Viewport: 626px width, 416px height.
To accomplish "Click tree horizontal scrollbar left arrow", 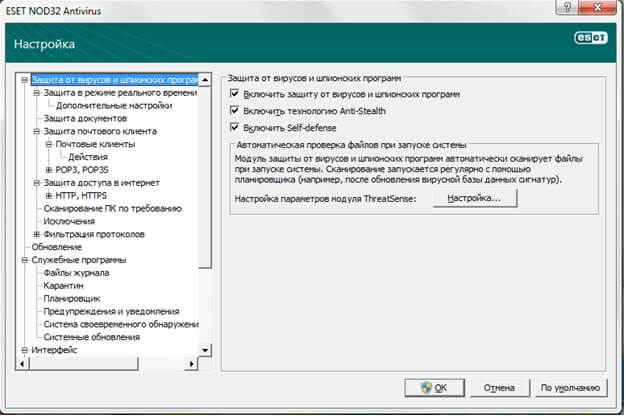I will (22, 364).
